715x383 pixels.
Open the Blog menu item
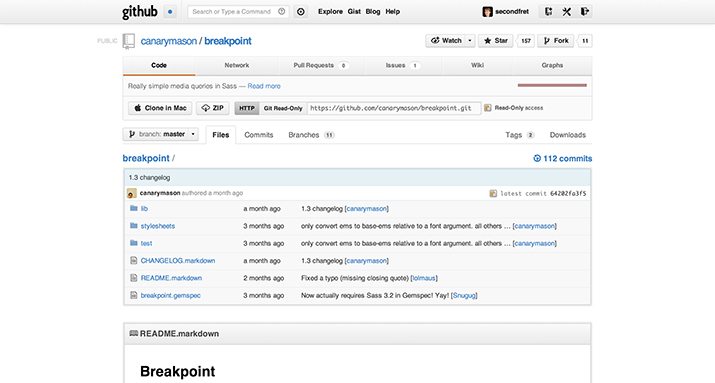(x=373, y=12)
